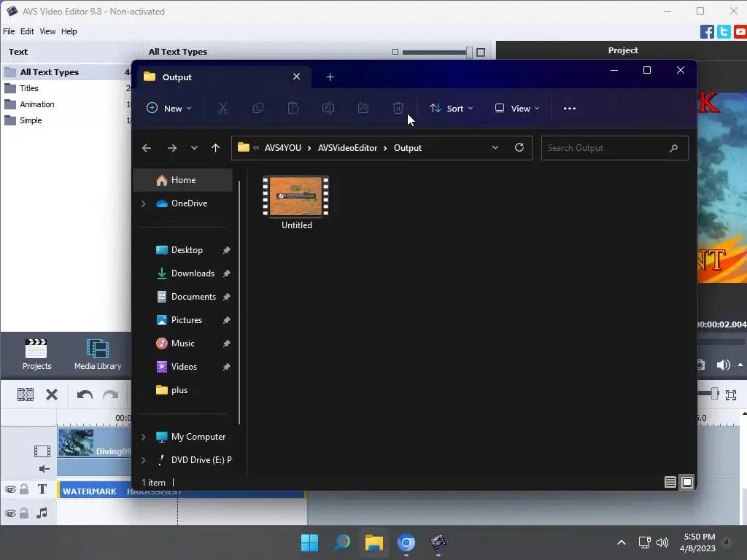
Task: Open the View dropdown menu
Action: click(x=517, y=108)
